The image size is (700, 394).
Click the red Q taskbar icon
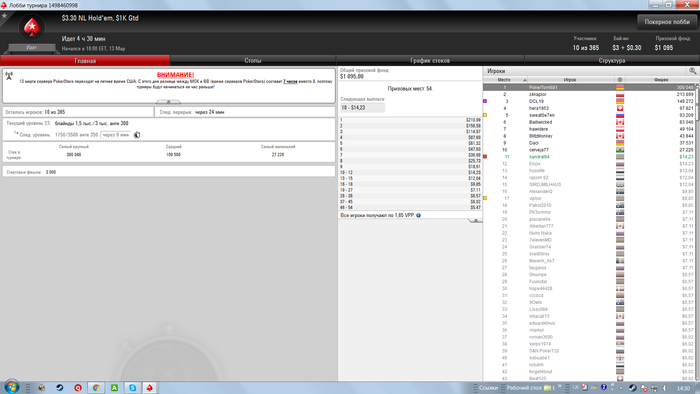point(78,388)
